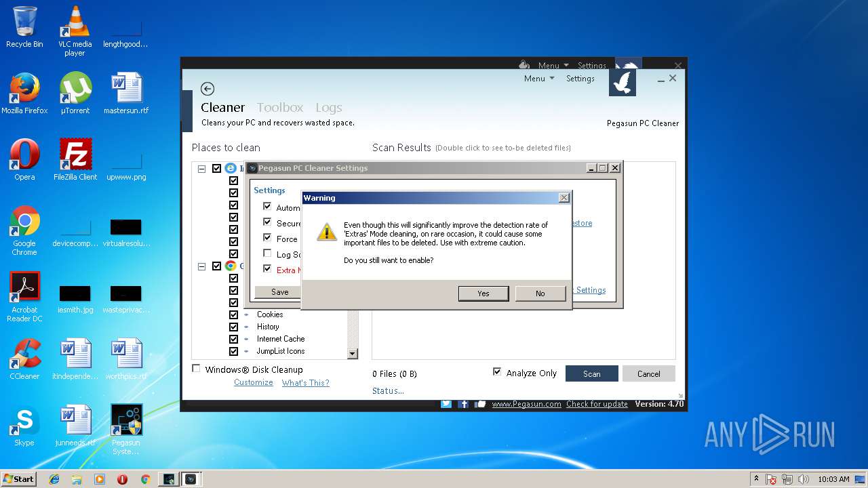Image resolution: width=868 pixels, height=488 pixels.
Task: Enable Windows Disk Cleanup checkbox
Action: point(197,369)
